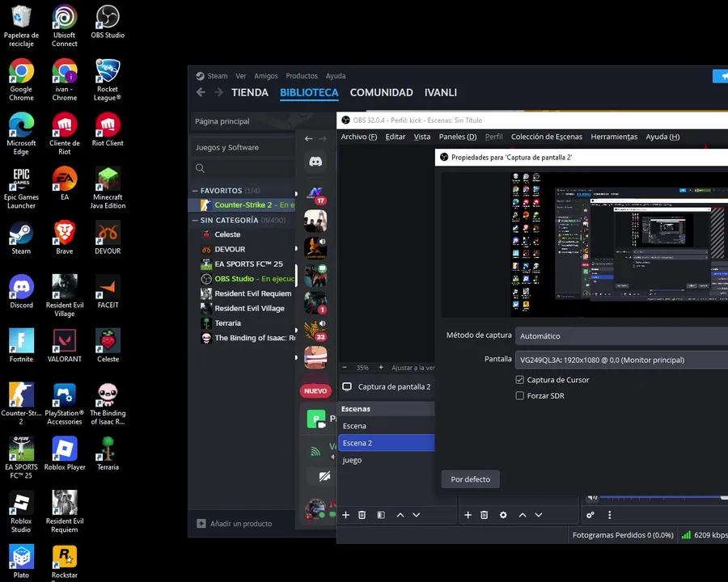The width and height of the screenshot is (728, 582).
Task: Focus the Steam library search field
Action: click(243, 168)
